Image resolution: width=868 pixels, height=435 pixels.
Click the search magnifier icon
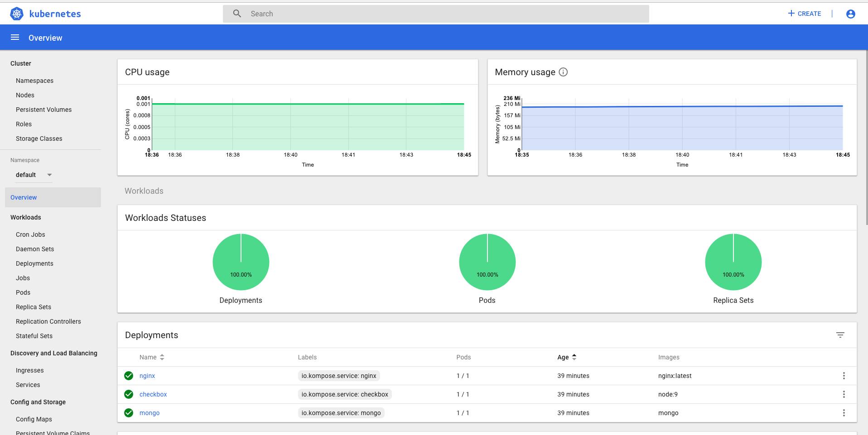237,14
